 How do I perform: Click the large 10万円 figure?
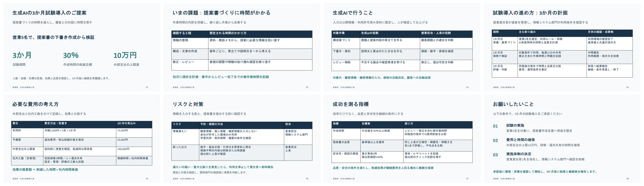coord(125,55)
